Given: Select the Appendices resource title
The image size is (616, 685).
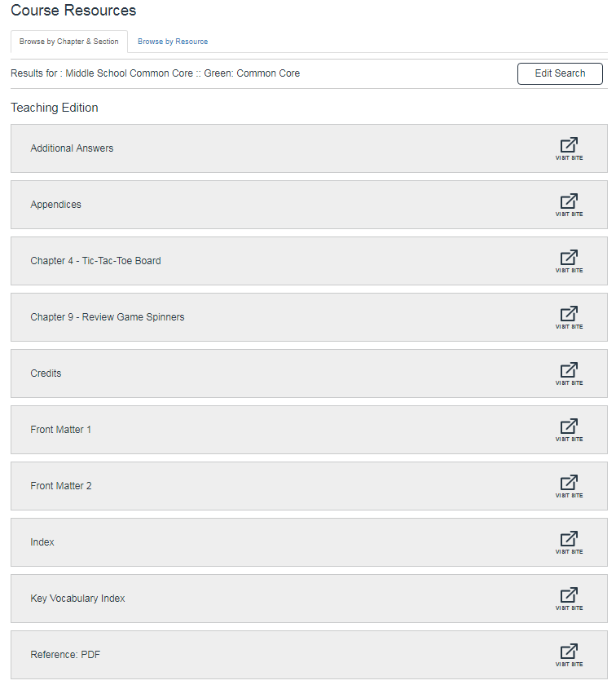Looking at the screenshot, I should coord(55,205).
